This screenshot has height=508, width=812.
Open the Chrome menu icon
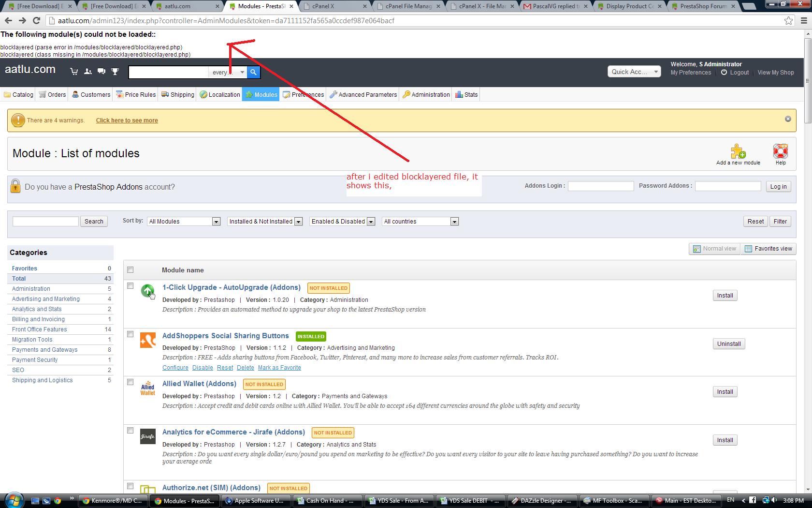804,21
